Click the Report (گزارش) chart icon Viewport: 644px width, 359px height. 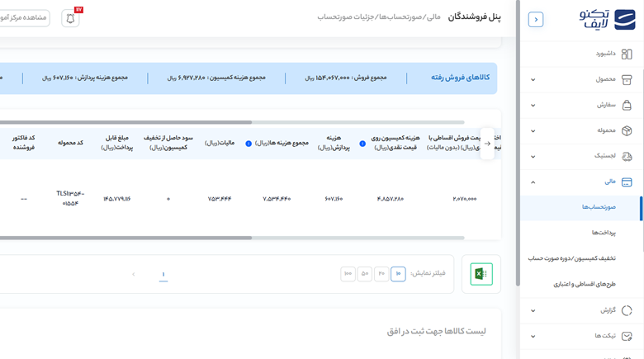627,310
